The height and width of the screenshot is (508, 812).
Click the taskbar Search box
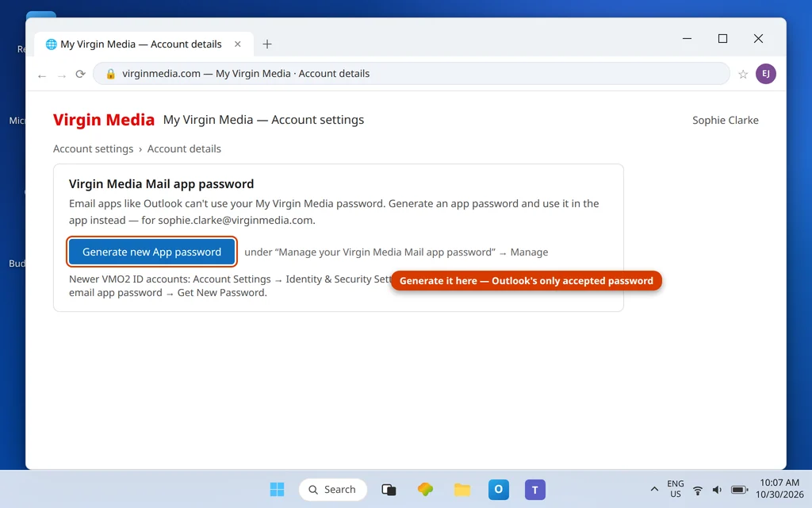(333, 489)
